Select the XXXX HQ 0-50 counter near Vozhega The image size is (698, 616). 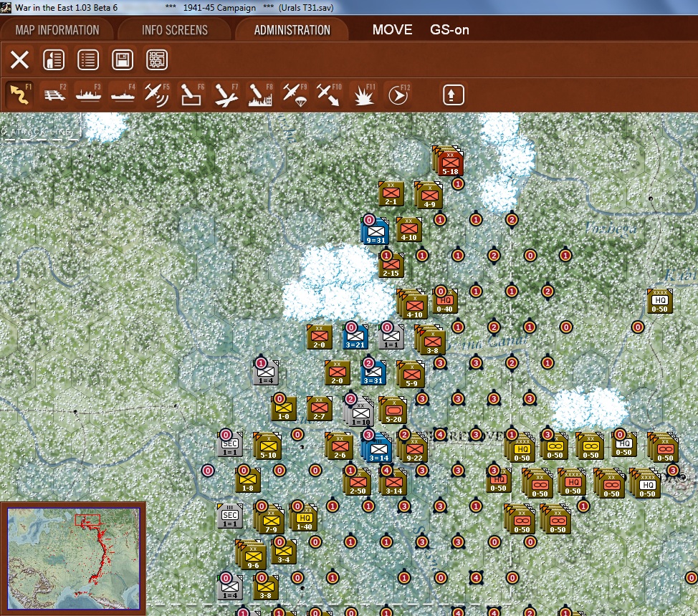click(660, 301)
